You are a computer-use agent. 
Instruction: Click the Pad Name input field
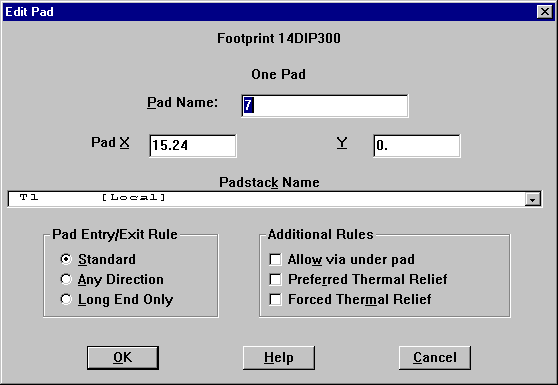[x=325, y=106]
